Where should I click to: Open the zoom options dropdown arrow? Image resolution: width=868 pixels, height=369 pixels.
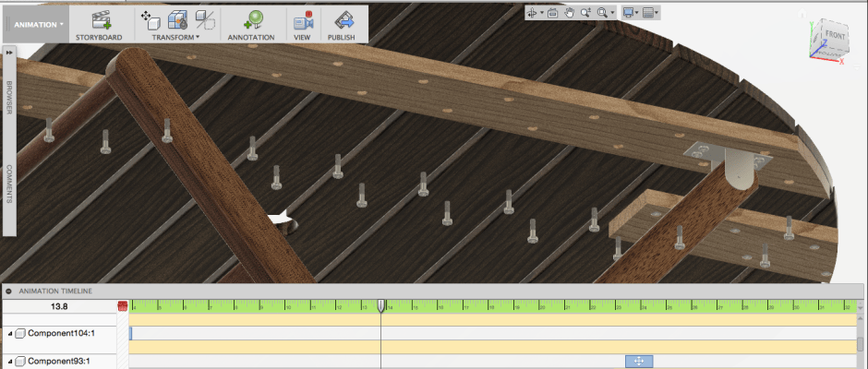[612, 13]
